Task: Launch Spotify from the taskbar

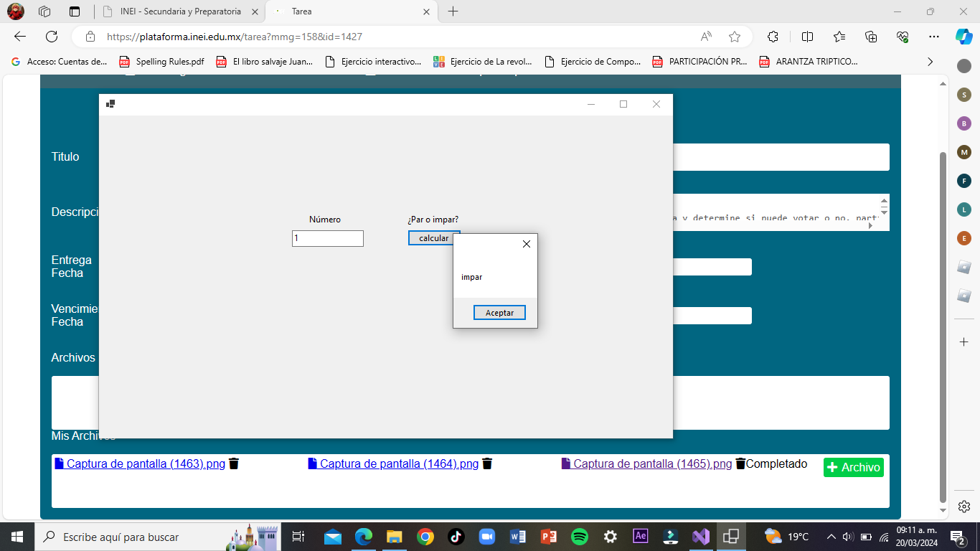Action: (x=580, y=537)
